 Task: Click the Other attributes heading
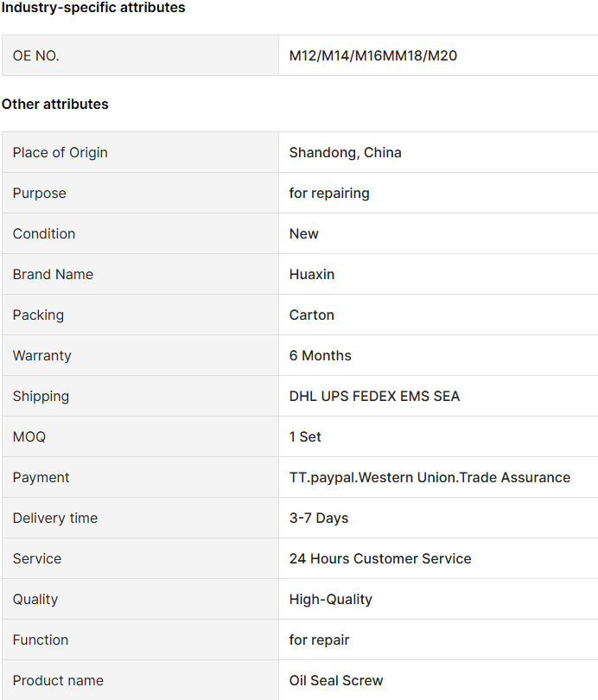[x=55, y=104]
